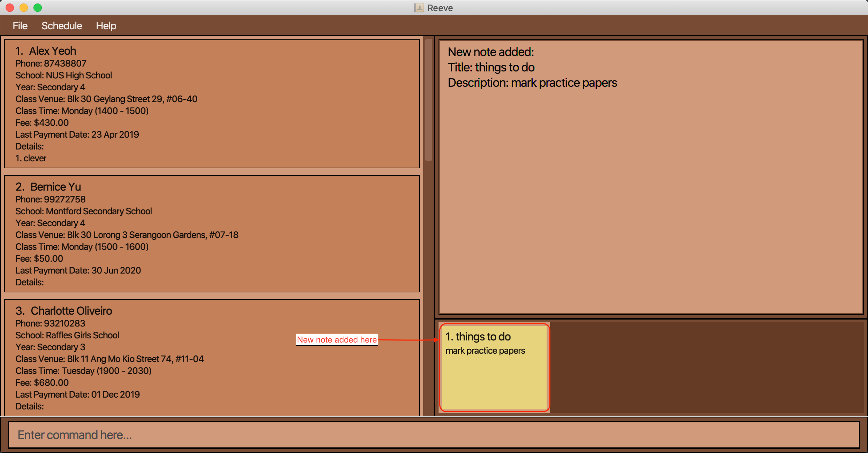The height and width of the screenshot is (453, 868).
Task: Click 'School: Montford Secondary School' line
Action: (x=84, y=211)
